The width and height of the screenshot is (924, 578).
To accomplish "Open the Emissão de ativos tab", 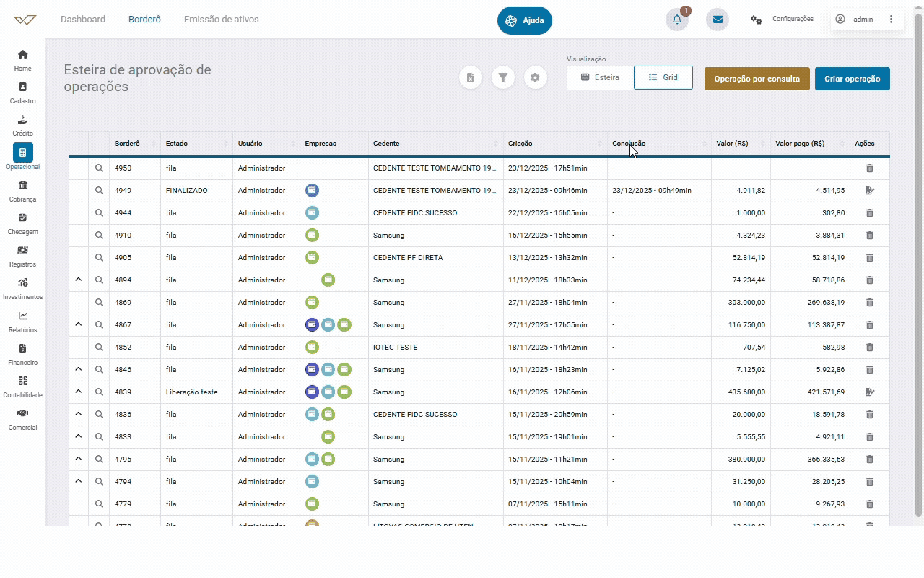I will click(x=221, y=20).
